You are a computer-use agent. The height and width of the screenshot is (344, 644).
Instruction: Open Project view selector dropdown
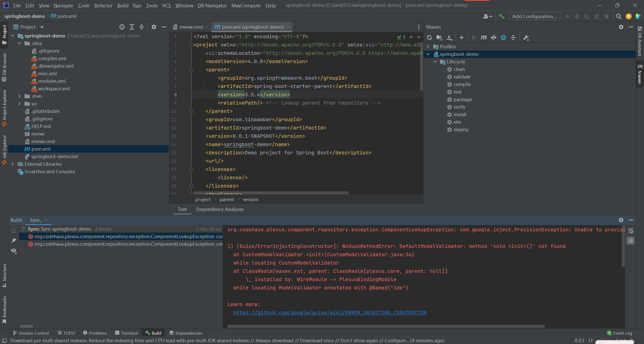28,27
